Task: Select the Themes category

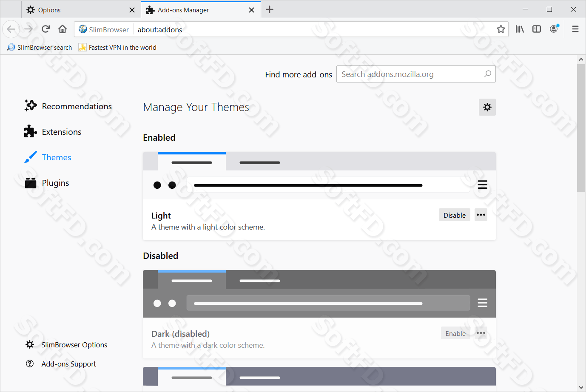Action: (x=48, y=157)
